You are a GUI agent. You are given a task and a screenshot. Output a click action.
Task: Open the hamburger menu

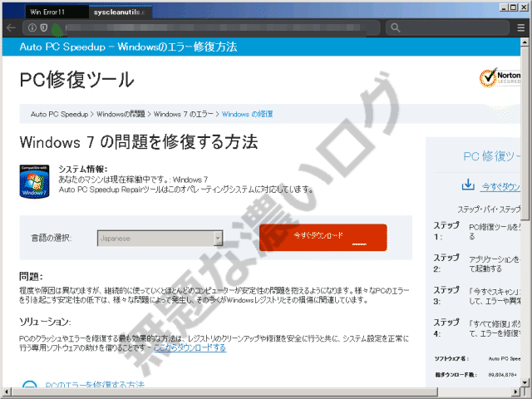point(521,27)
